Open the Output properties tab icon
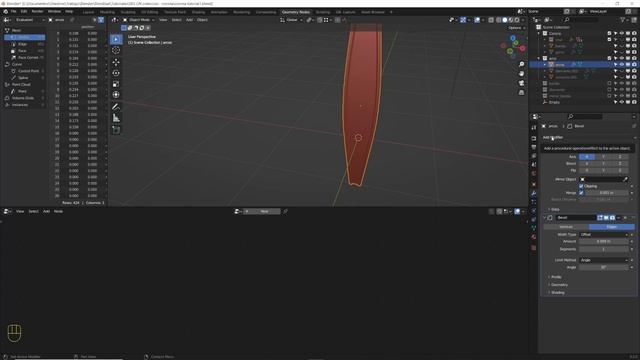This screenshot has height=360, width=640. [533, 147]
